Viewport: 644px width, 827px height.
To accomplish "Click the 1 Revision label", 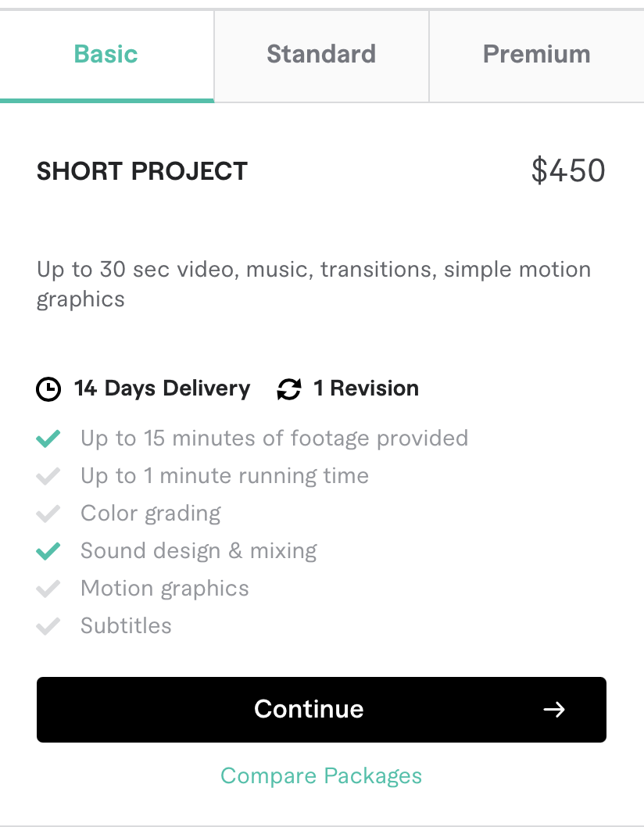I will pos(366,388).
